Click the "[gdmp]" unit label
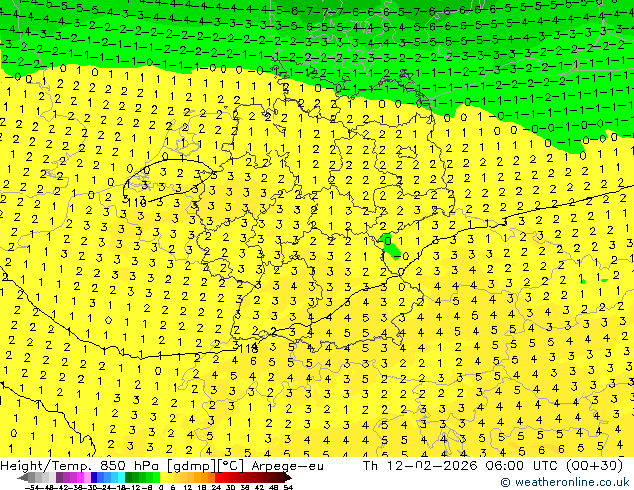634x490 pixels. pos(192,466)
